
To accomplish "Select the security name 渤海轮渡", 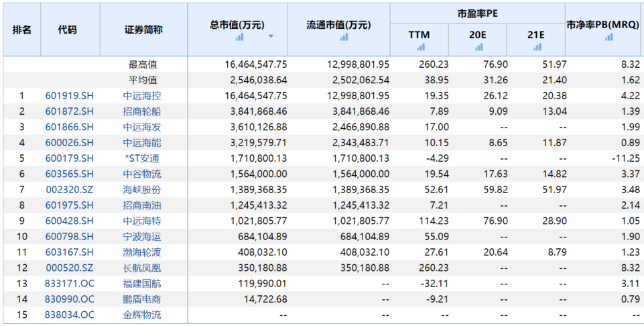I will (x=142, y=252).
